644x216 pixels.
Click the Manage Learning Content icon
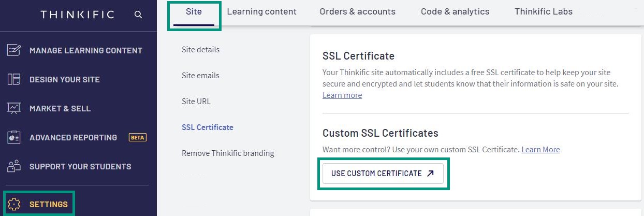pos(13,50)
